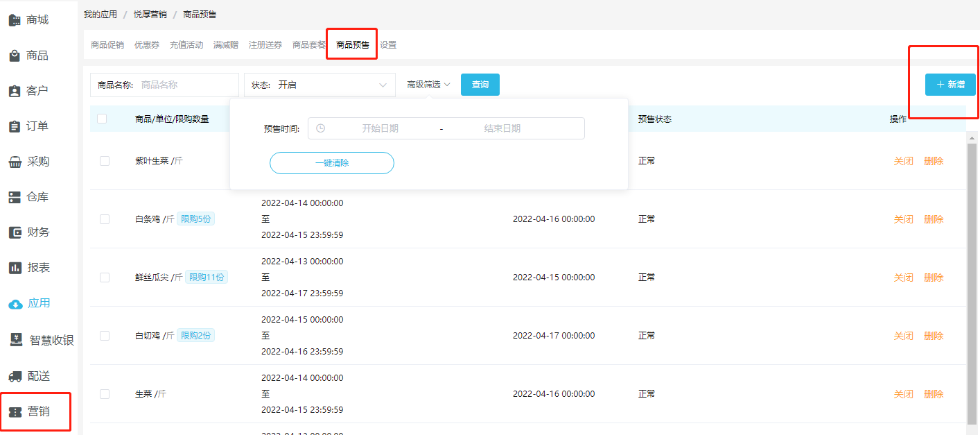Image resolution: width=980 pixels, height=435 pixels.
Task: Click the 2022-04-17 00:00:00 cell
Action: pyautogui.click(x=554, y=336)
